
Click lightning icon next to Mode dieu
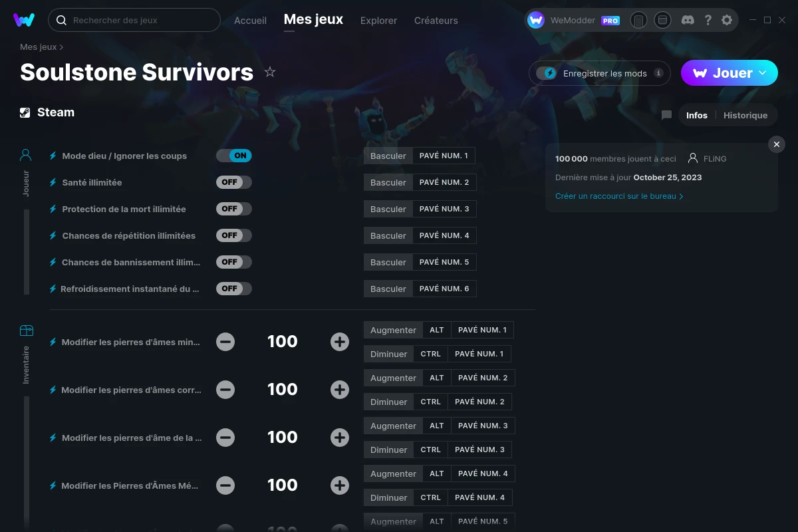(53, 156)
